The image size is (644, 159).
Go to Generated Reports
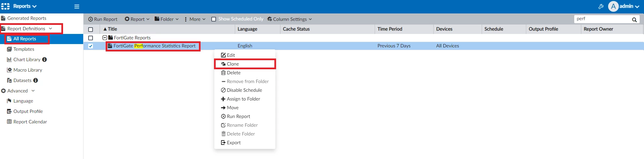pyautogui.click(x=42, y=18)
